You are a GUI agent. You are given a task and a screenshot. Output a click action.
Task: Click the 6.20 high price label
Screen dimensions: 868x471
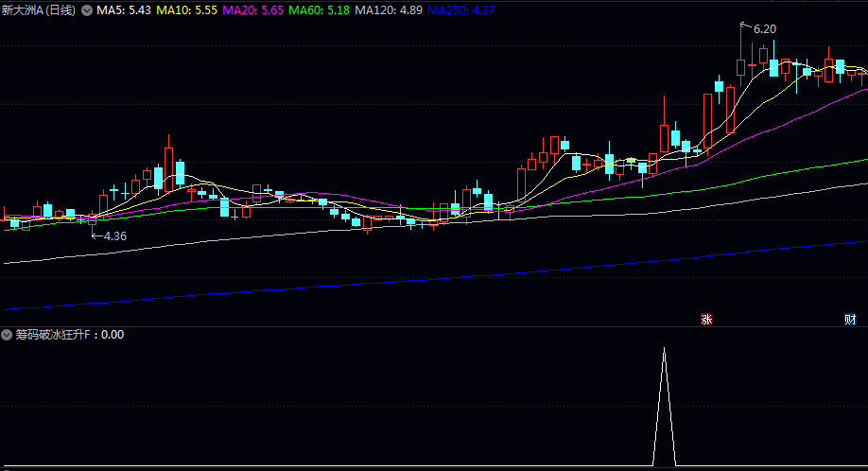(765, 28)
